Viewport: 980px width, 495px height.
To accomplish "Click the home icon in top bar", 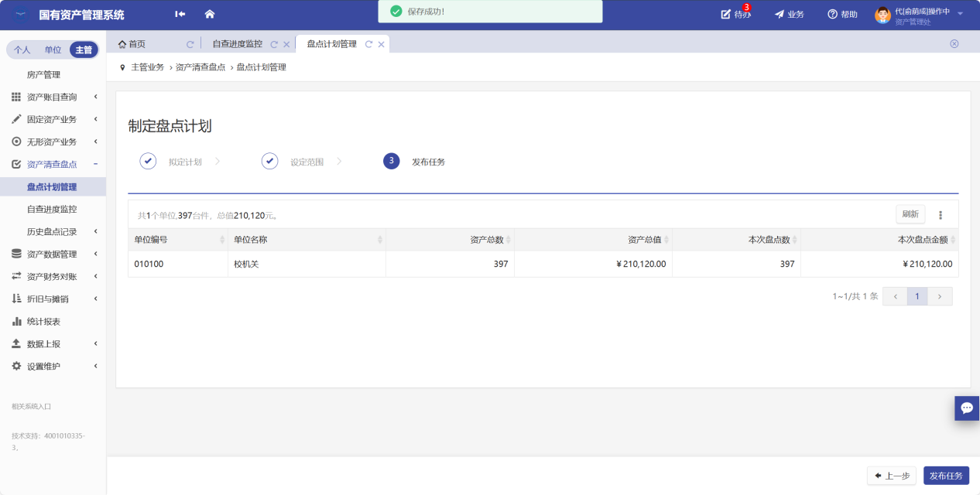I will pyautogui.click(x=209, y=14).
